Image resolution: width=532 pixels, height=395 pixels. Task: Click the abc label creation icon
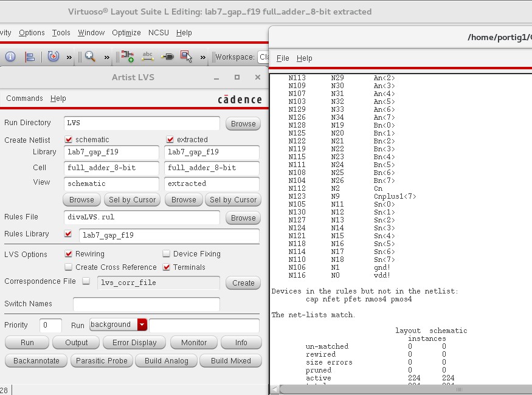click(x=147, y=57)
